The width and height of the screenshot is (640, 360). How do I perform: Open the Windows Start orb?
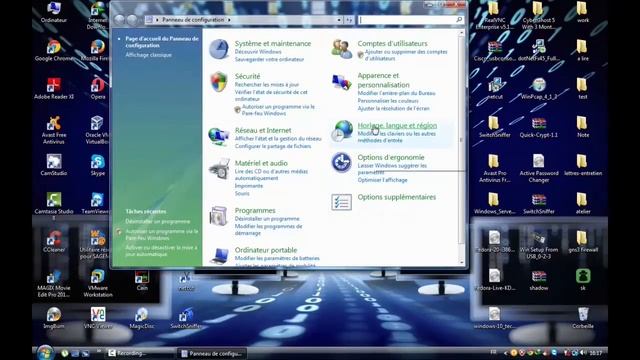coord(45,353)
